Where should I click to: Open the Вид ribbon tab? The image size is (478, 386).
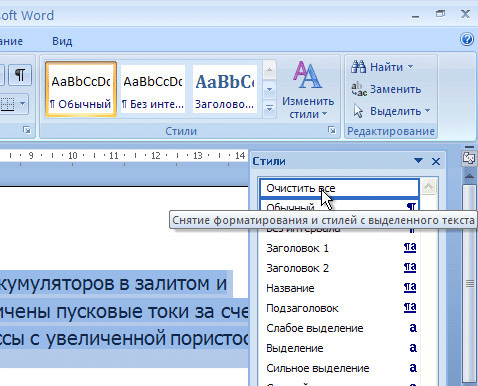tap(62, 41)
